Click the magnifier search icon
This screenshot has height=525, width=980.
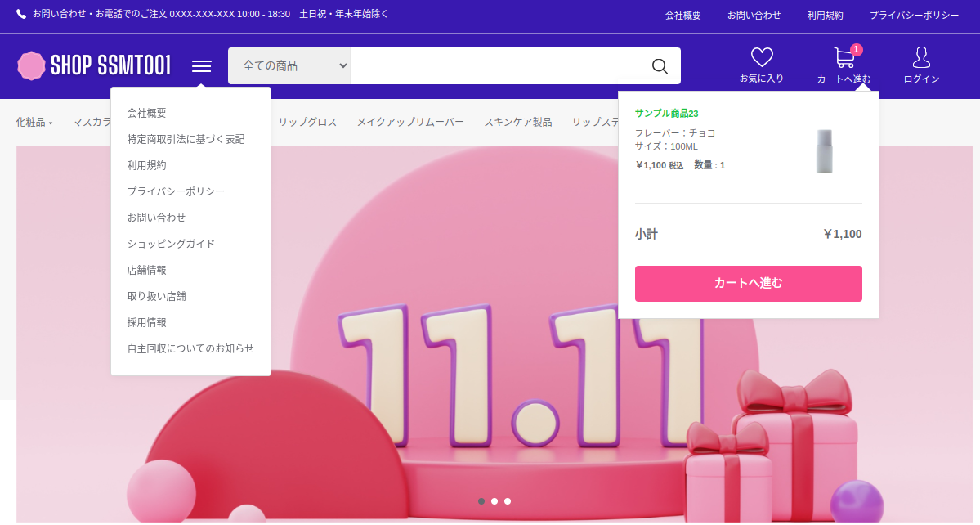[x=660, y=66]
